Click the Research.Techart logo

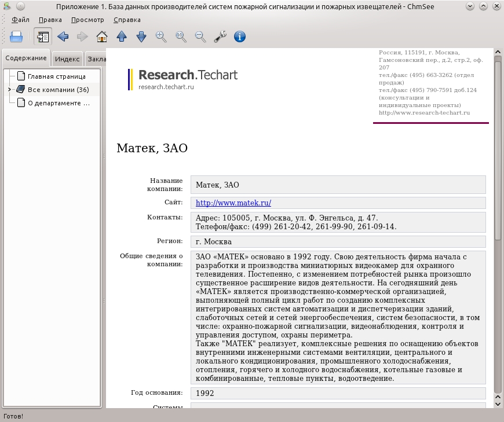pyautogui.click(x=183, y=79)
